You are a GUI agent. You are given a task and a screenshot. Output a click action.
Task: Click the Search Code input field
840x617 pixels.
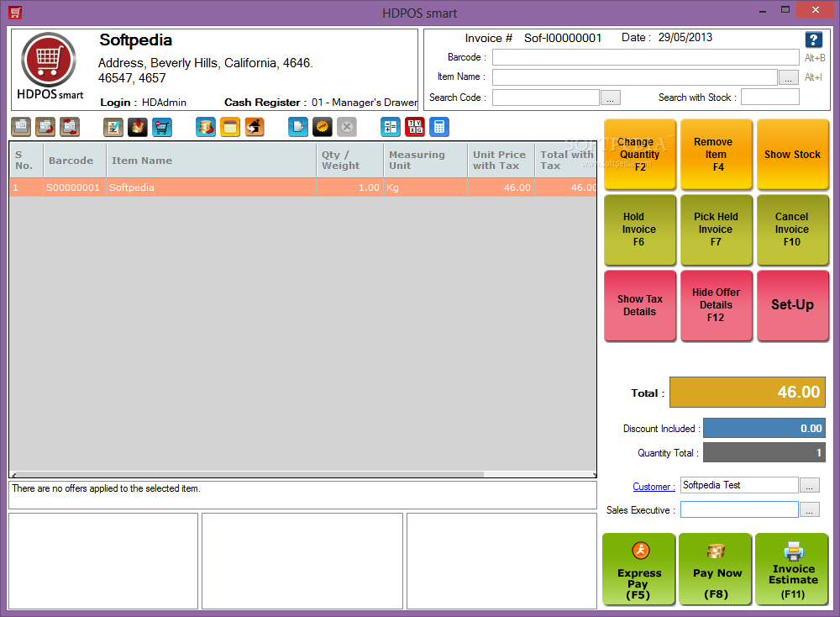coord(545,98)
